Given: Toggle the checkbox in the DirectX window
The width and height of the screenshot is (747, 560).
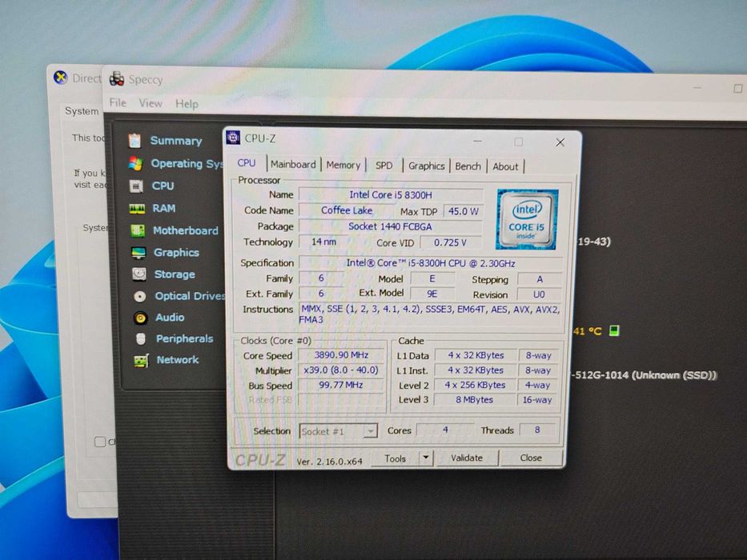Looking at the screenshot, I should pyautogui.click(x=99, y=442).
